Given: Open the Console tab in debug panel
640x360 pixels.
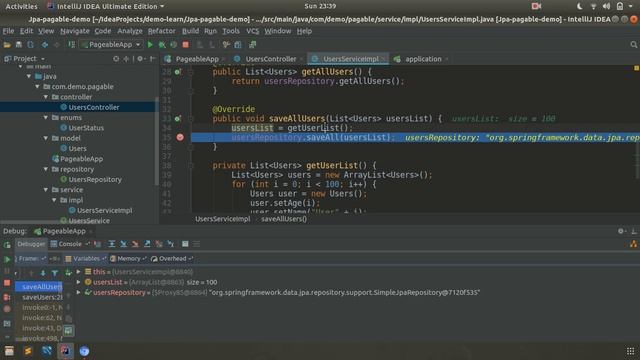Looking at the screenshot, I should [70, 244].
